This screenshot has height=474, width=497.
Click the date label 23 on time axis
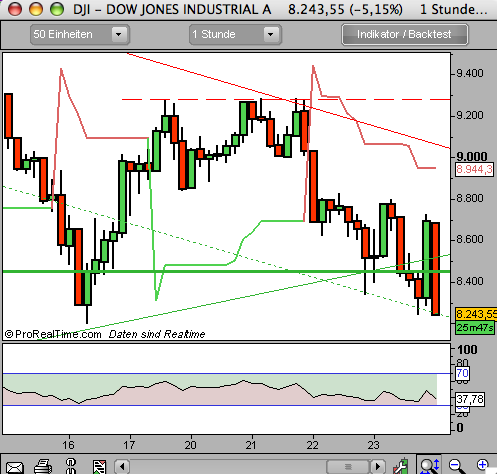(x=374, y=445)
